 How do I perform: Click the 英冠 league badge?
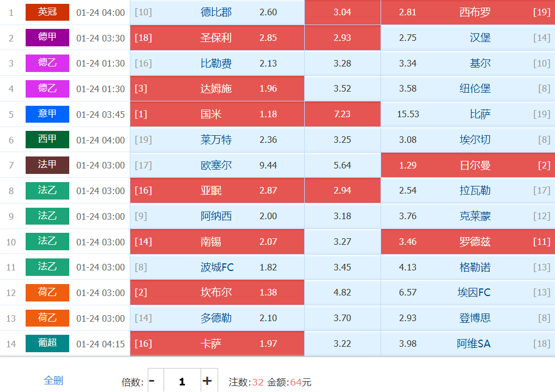coord(47,12)
